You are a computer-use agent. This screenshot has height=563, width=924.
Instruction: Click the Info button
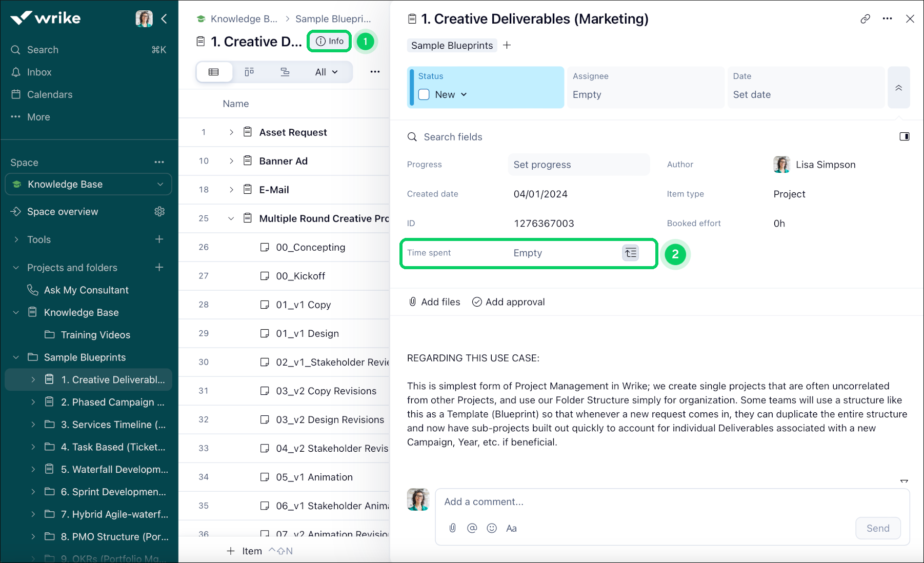coord(330,41)
